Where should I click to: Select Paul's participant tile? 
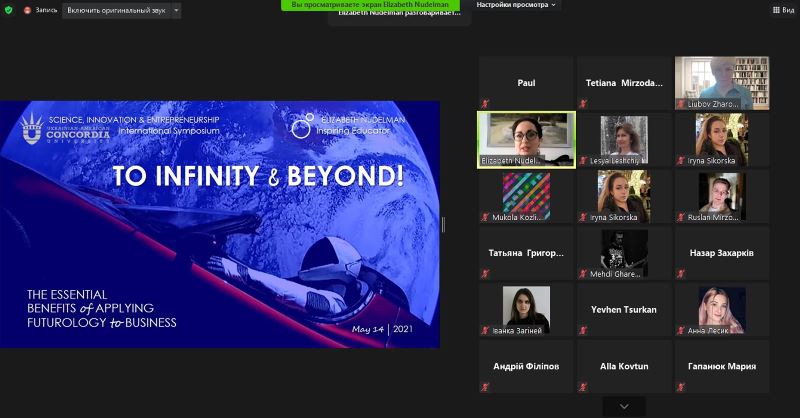point(526,83)
